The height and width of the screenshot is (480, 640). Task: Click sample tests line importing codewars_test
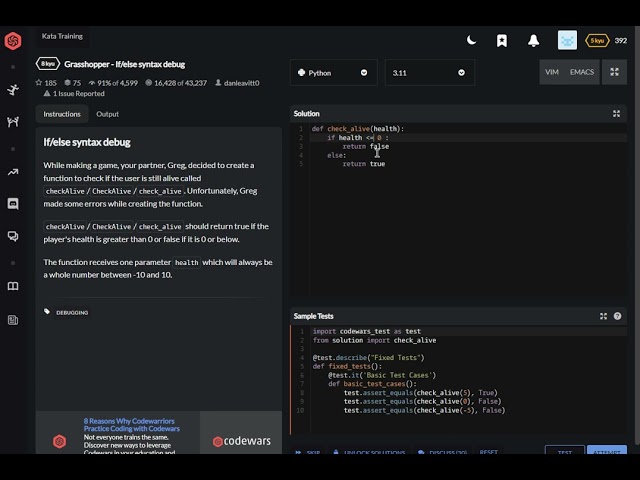[x=367, y=331]
